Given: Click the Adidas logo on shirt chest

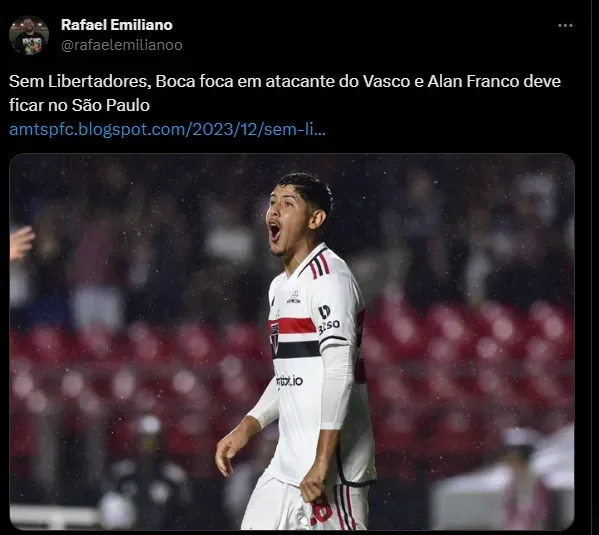Looking at the screenshot, I should click(x=294, y=297).
